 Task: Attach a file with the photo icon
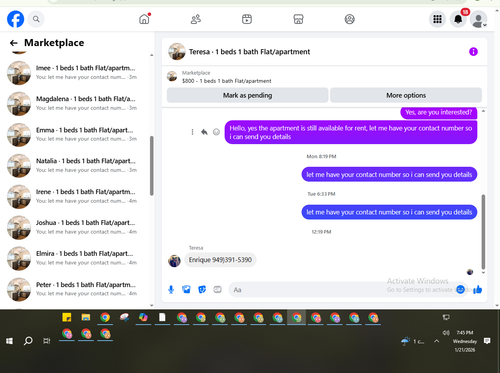186,289
